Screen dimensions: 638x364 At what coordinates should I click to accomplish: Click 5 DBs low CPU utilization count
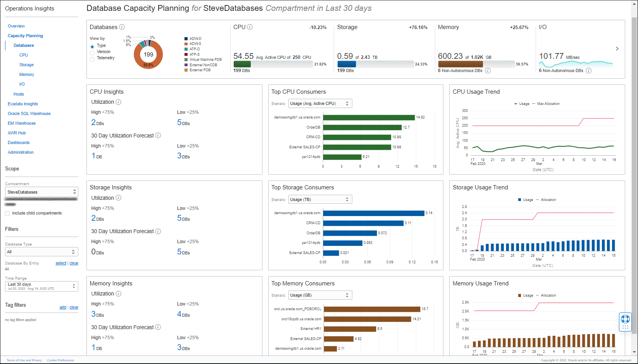(183, 122)
